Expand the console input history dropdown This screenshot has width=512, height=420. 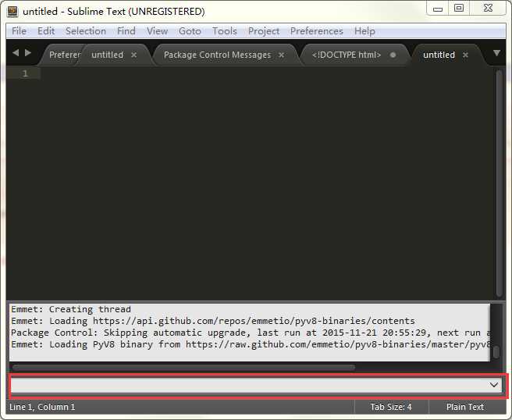coord(494,385)
